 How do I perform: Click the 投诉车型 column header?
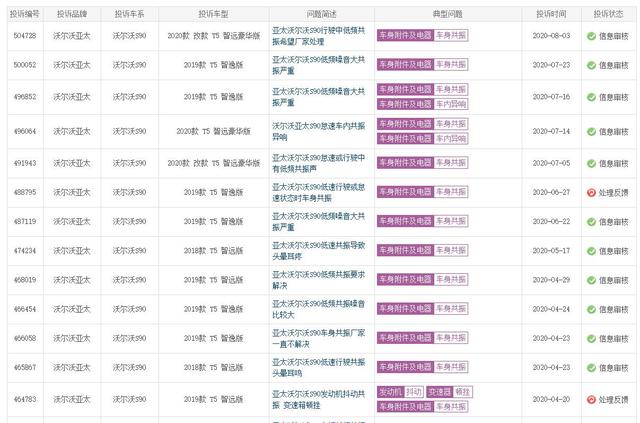pyautogui.click(x=213, y=14)
